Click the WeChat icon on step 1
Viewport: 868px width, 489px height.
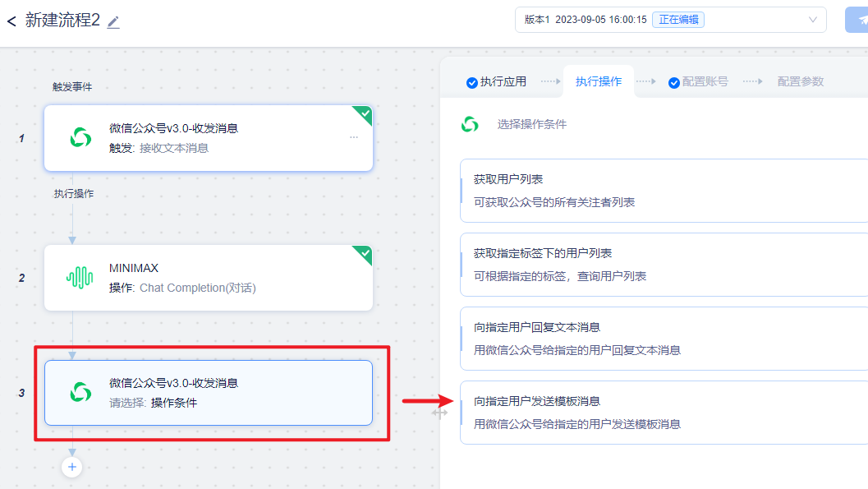point(80,137)
